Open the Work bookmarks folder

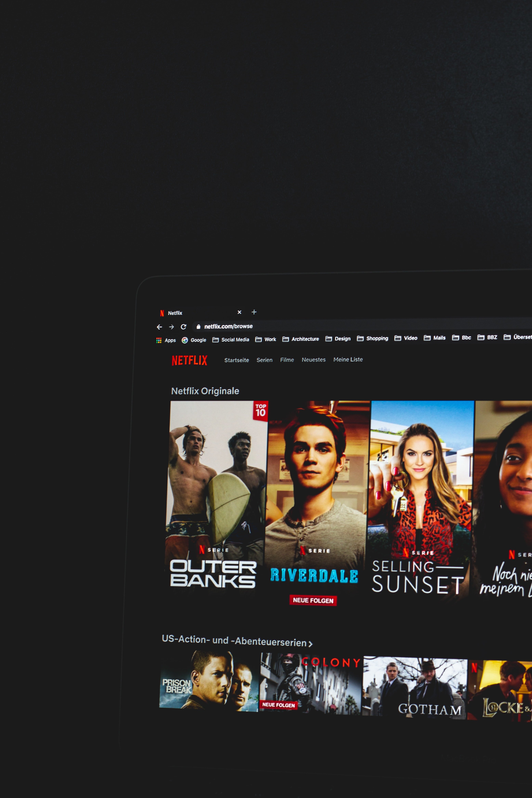click(270, 339)
